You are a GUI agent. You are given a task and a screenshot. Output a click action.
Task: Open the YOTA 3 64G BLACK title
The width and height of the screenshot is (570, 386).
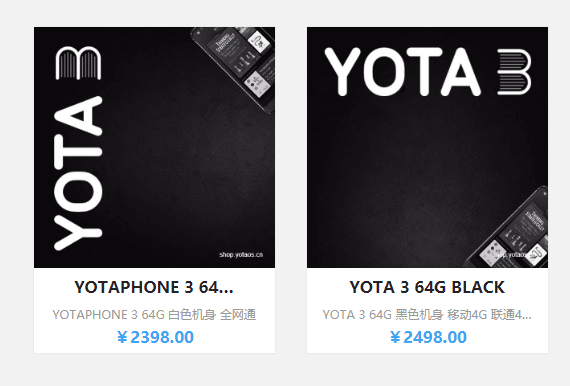(427, 287)
